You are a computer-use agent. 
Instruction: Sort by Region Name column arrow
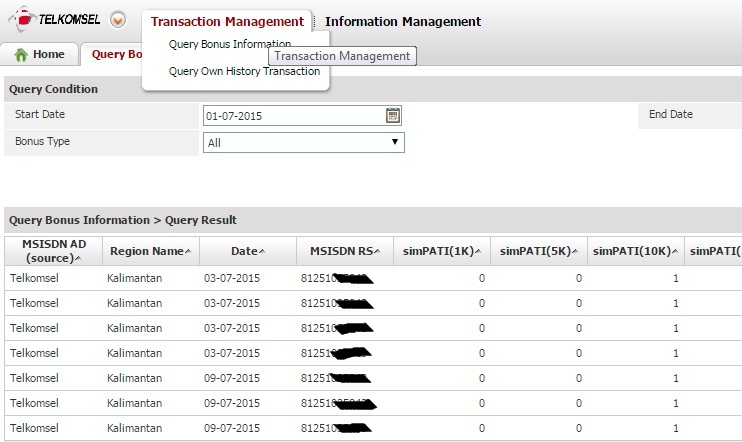pos(188,251)
